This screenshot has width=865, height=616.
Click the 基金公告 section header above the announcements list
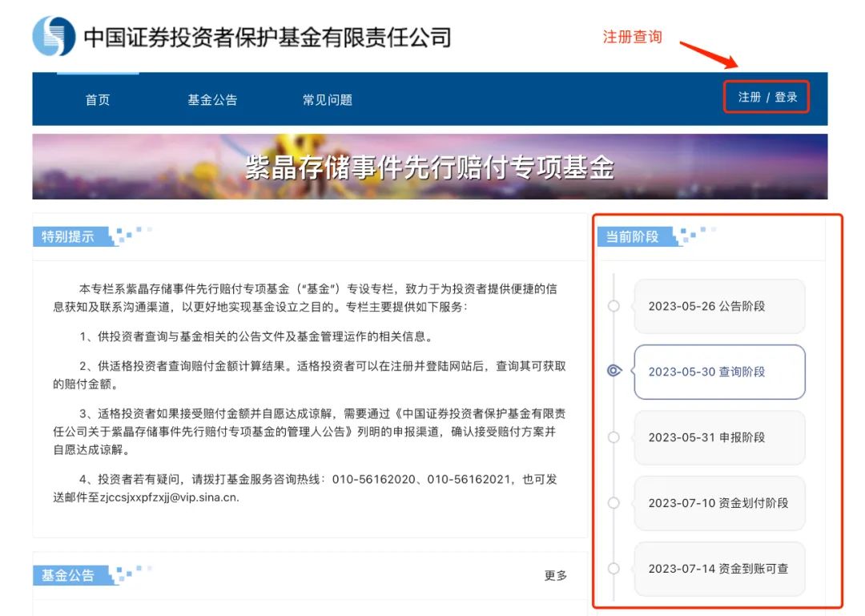point(68,576)
